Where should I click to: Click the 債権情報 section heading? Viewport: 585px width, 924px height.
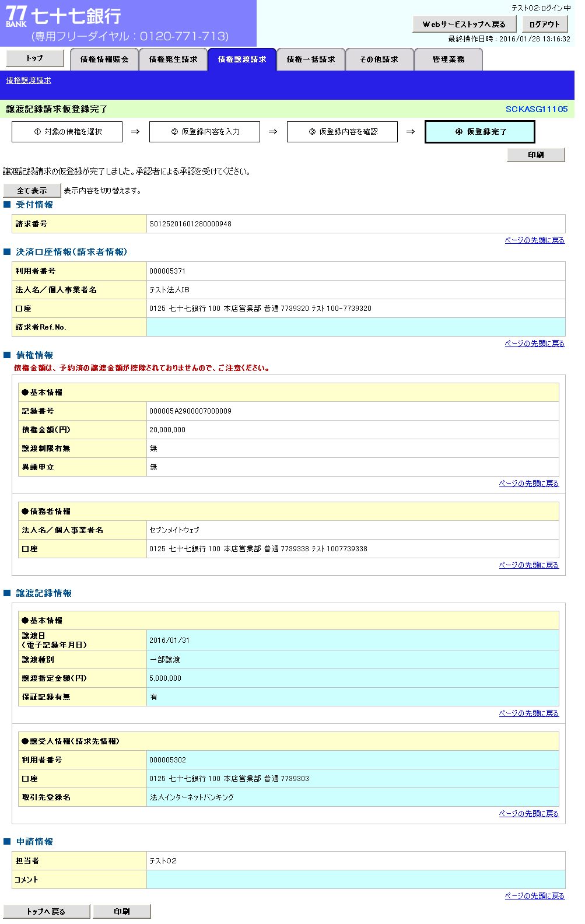[x=34, y=355]
